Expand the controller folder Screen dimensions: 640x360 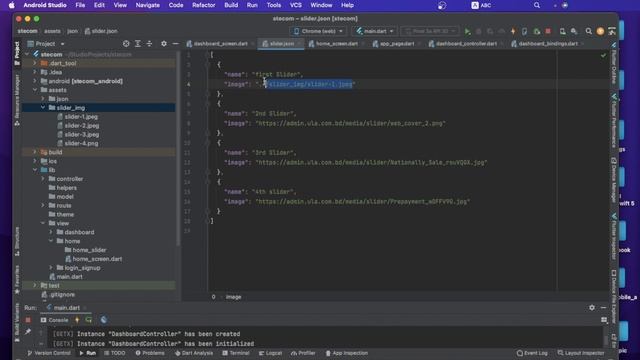(43, 179)
